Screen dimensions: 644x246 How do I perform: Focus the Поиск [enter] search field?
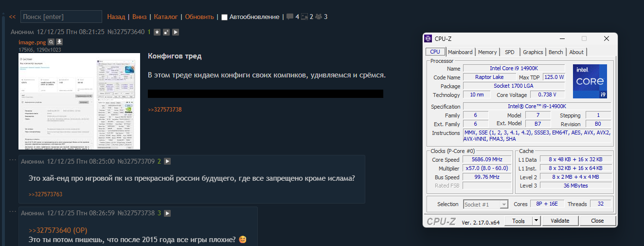click(x=61, y=17)
